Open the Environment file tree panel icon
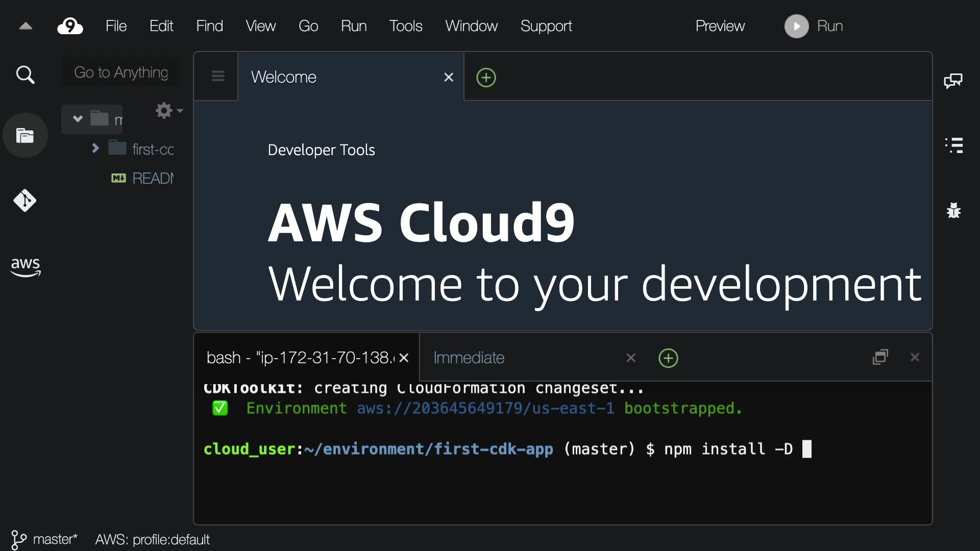The image size is (980, 551). point(25,136)
